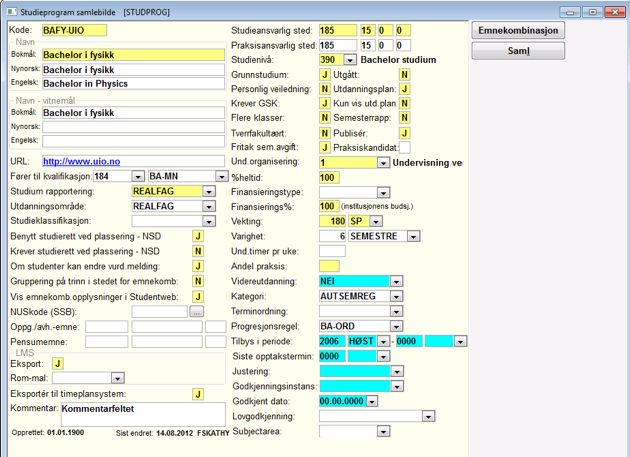Open the Finansieringstype dropdown

pos(383,193)
